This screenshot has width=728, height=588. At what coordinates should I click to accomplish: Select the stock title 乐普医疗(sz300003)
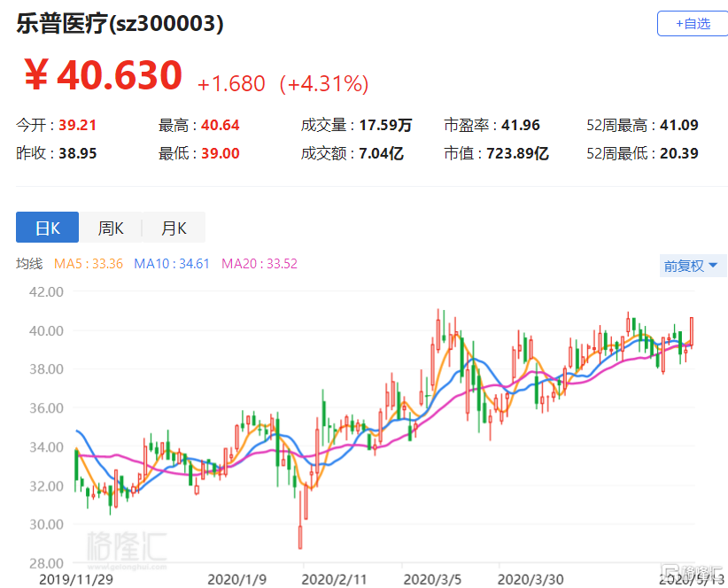pyautogui.click(x=120, y=23)
